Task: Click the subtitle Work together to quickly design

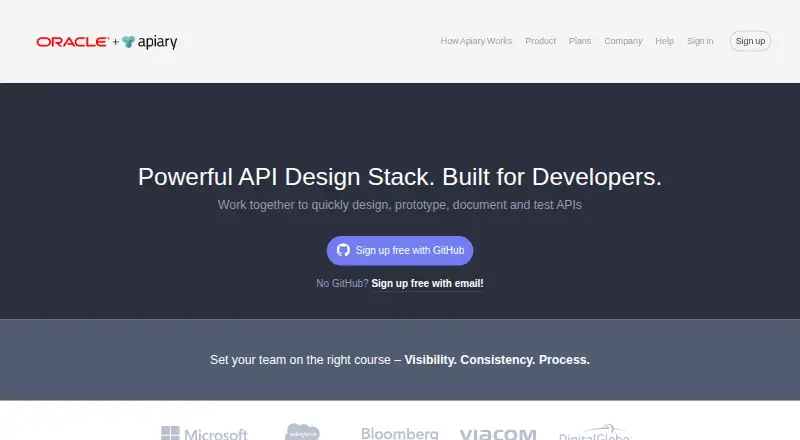Action: 399,205
